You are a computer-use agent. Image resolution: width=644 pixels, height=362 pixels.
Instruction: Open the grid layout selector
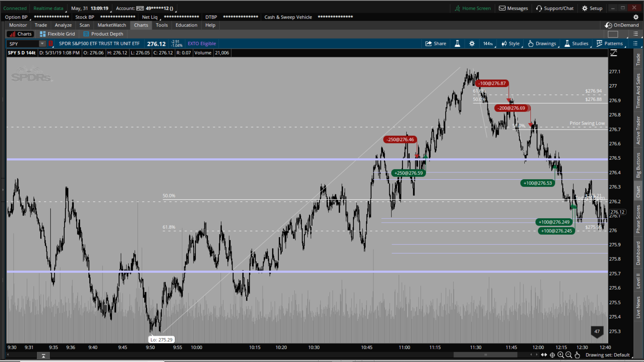613,34
